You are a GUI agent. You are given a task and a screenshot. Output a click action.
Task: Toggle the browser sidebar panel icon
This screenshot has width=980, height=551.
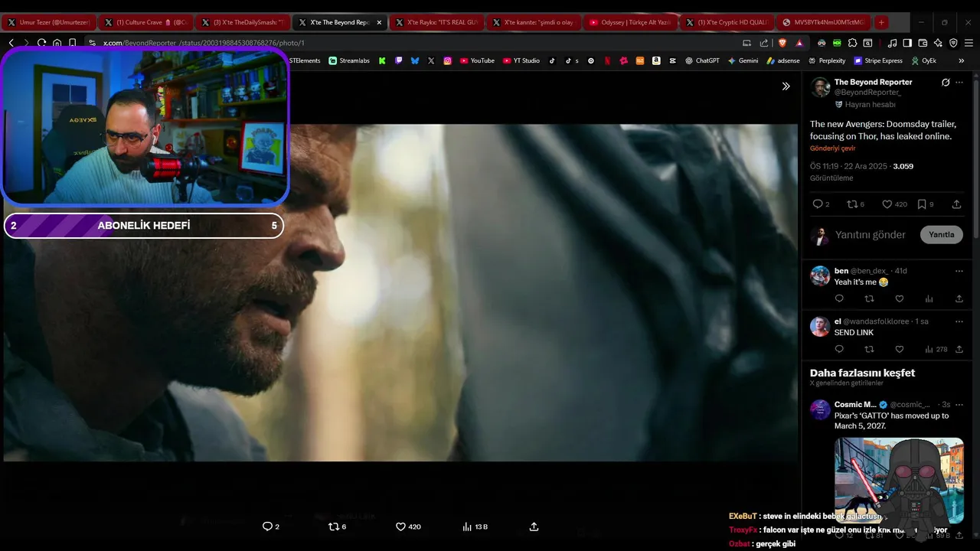907,43
